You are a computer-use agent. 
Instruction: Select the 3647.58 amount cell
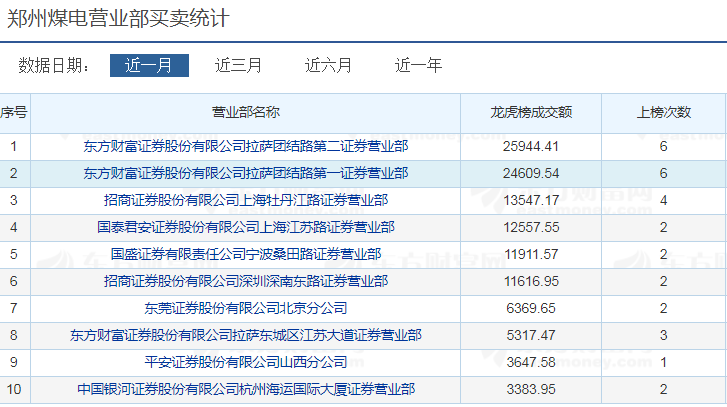531,362
